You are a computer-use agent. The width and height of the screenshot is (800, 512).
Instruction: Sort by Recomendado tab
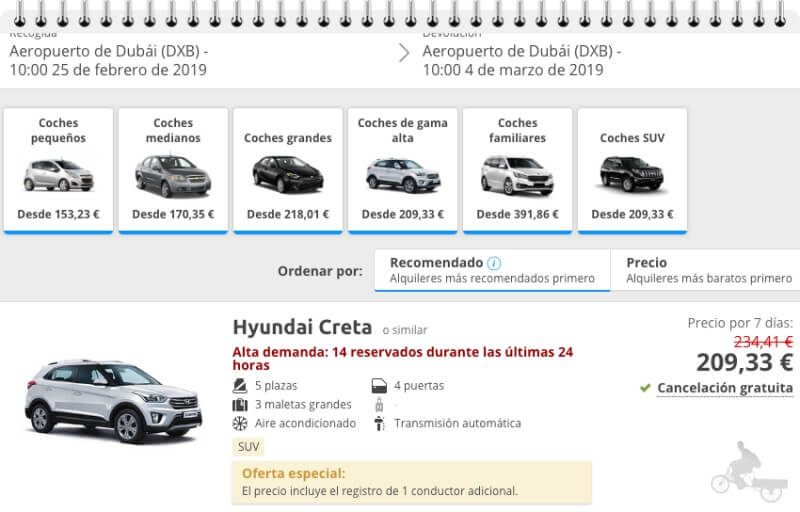(x=492, y=270)
